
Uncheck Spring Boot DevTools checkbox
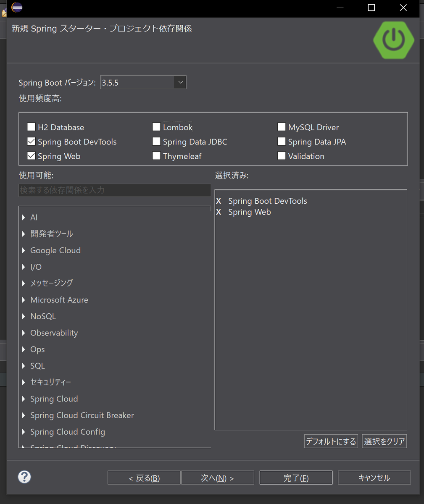click(31, 142)
